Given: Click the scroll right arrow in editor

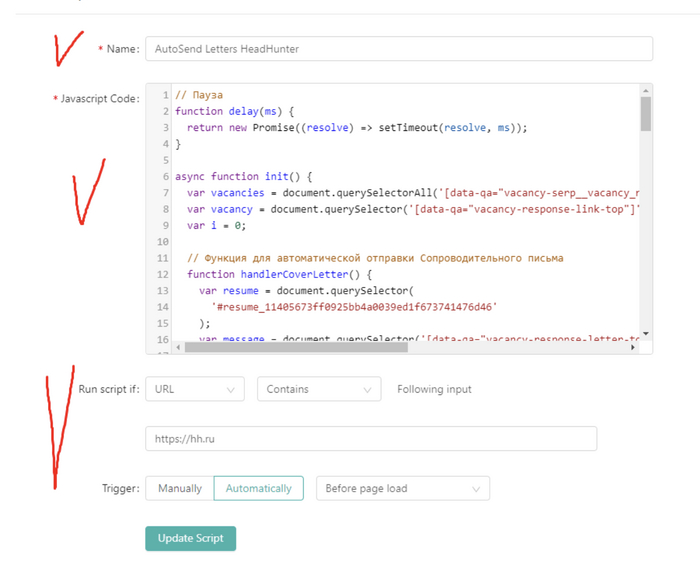Looking at the screenshot, I should pyautogui.click(x=633, y=347).
